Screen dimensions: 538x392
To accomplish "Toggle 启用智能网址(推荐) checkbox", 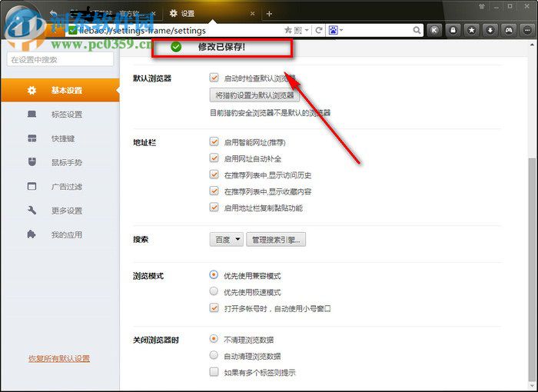I will point(214,141).
